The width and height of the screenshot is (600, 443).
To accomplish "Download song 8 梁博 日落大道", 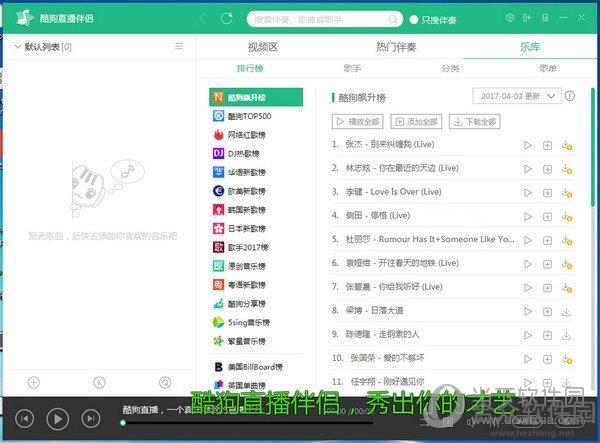I will click(566, 312).
